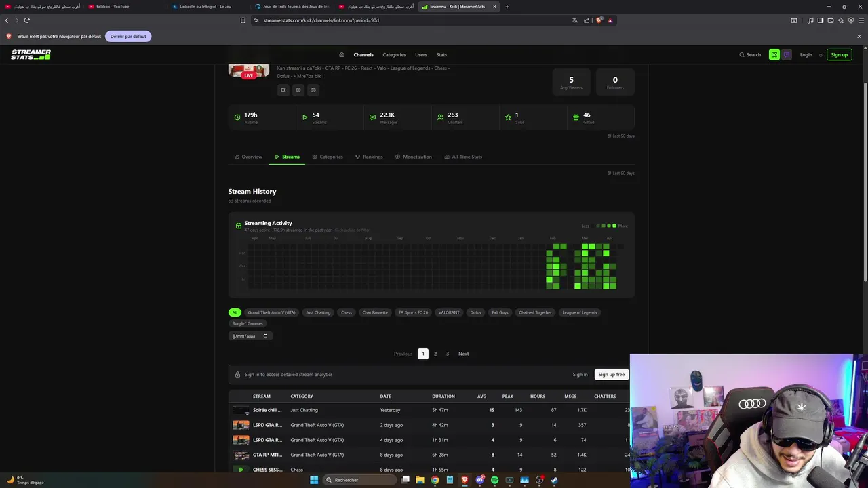Open Spotify from the taskbar
The height and width of the screenshot is (488, 868).
click(x=494, y=480)
